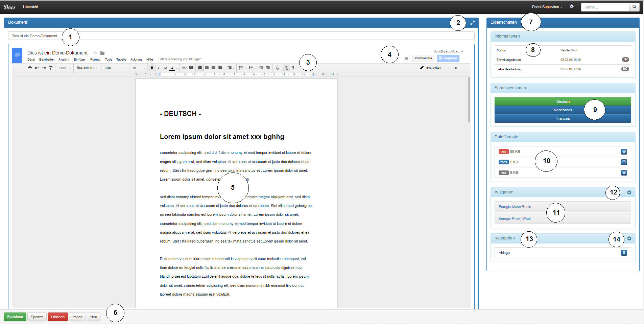
Task: Open the text color picker
Action: point(172,68)
